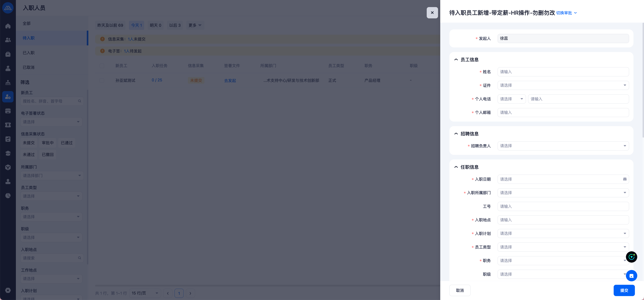The image size is (644, 300).
Task: Collapse the 员工信息 section
Action: tap(456, 60)
